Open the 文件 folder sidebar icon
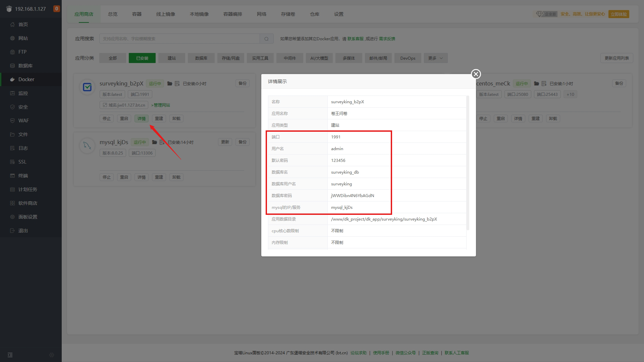 tap(12, 134)
